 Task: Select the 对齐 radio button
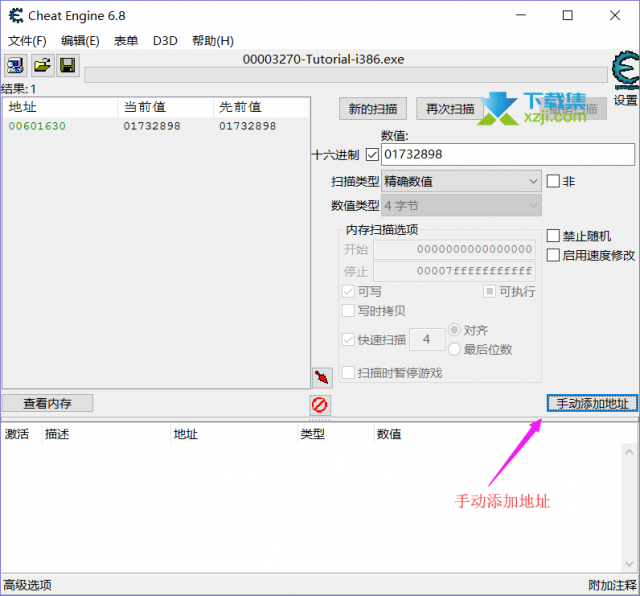pos(454,330)
